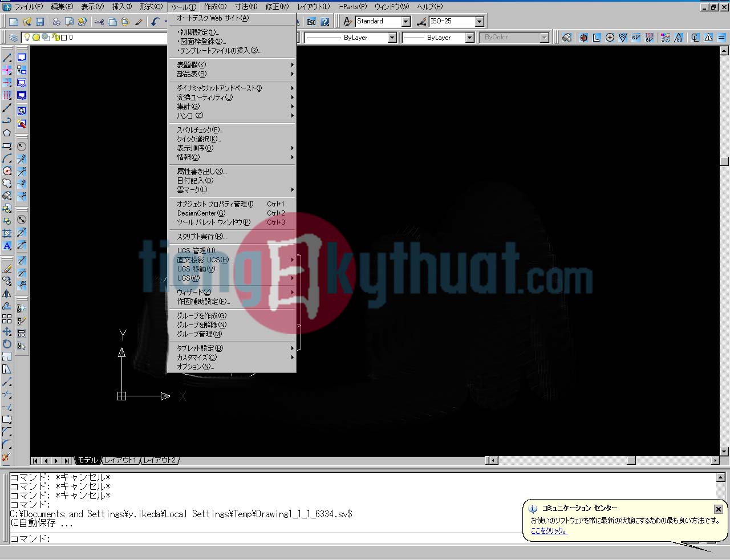Click the Match Properties brush icon
This screenshot has height=560, width=730.
coord(139,22)
